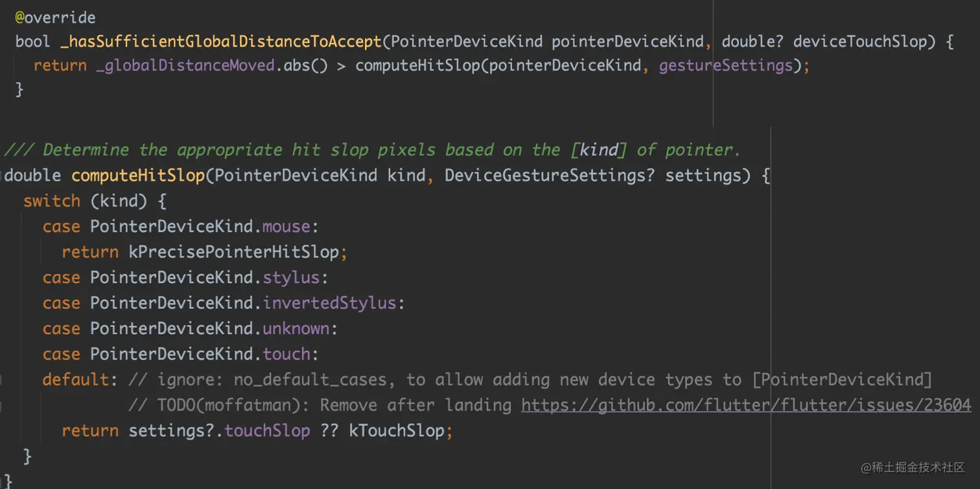Click the @override annotation
Image resolution: width=980 pixels, height=489 pixels.
56,17
